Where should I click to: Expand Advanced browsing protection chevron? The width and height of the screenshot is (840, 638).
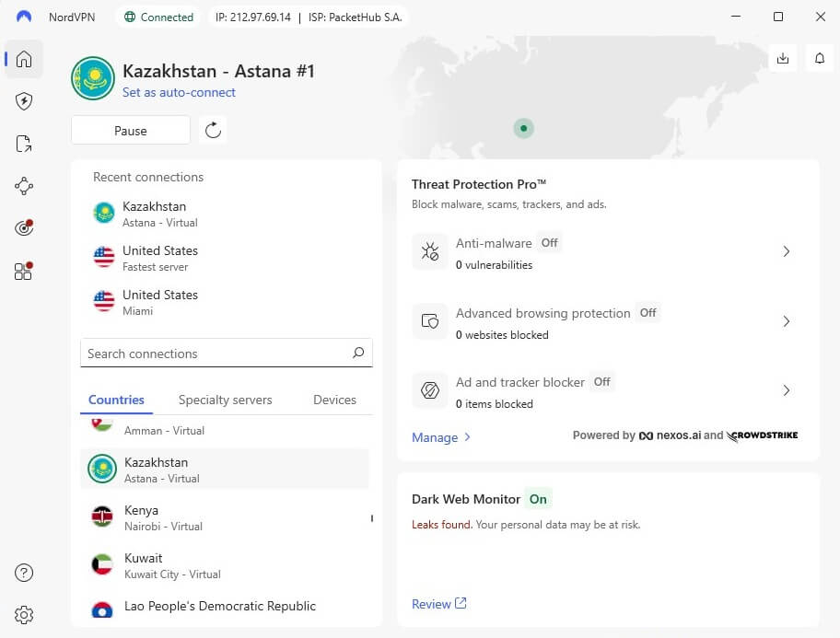coord(786,321)
